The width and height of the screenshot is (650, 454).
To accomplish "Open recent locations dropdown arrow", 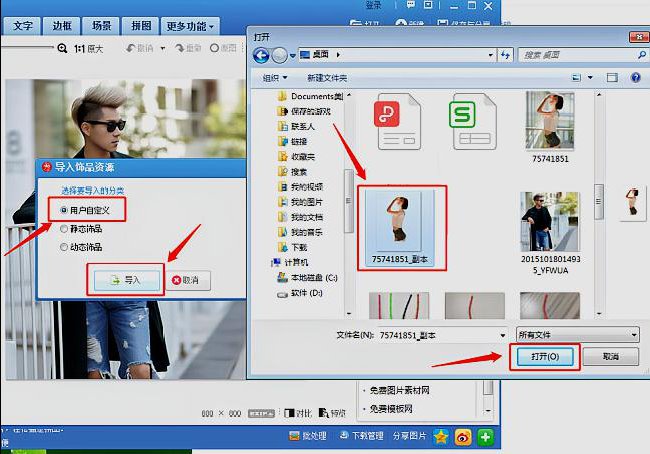I will 293,55.
